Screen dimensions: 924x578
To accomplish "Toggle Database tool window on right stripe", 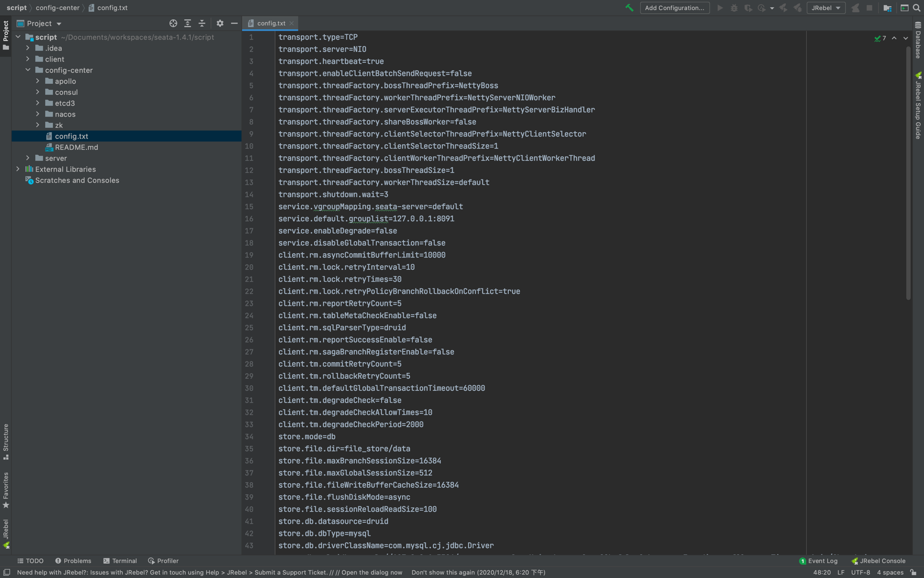I will click(x=918, y=40).
